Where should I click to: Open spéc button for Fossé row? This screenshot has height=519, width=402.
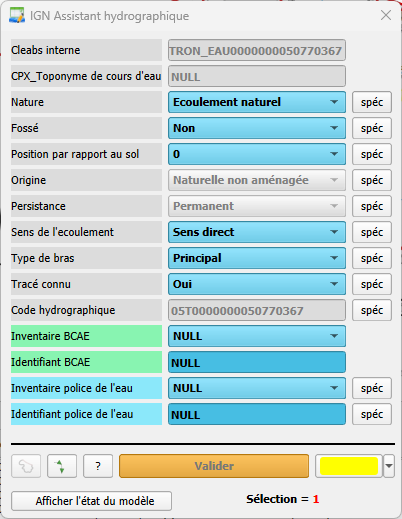(372, 128)
